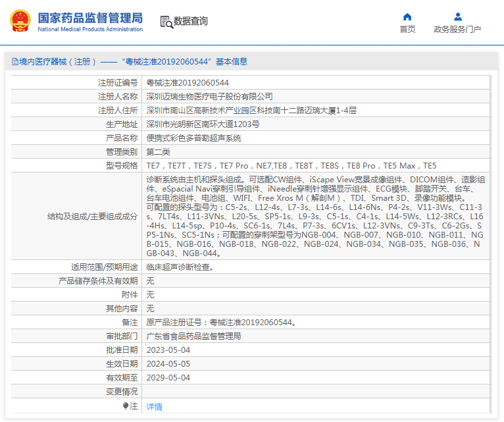Select the registrant address value cell
The height and width of the screenshot is (422, 504).
[x=316, y=111]
